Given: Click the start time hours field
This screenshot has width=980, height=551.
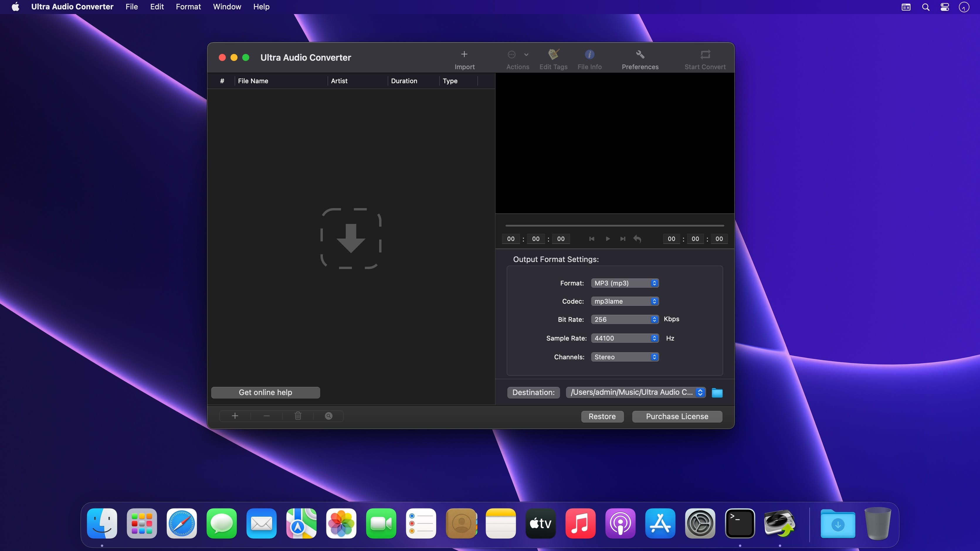Looking at the screenshot, I should (511, 239).
